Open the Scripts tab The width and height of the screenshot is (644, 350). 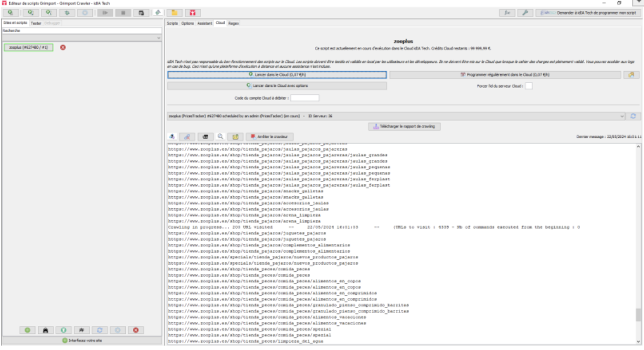coord(173,24)
